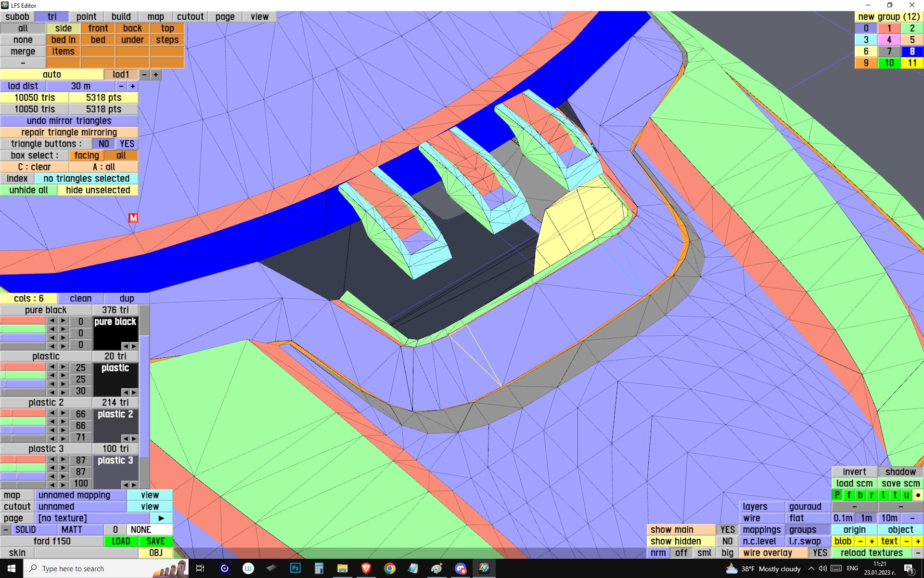Toggle show hidden NO button

(727, 541)
